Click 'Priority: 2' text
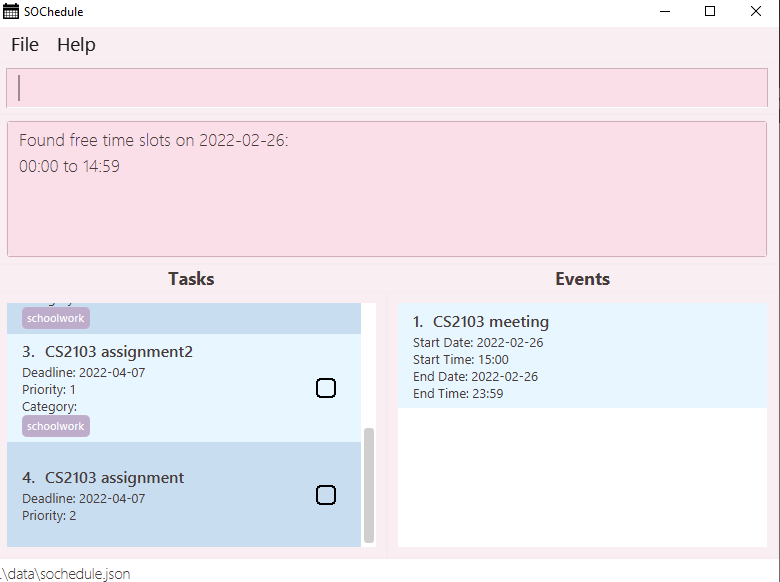Image resolution: width=780 pixels, height=582 pixels. coord(49,515)
